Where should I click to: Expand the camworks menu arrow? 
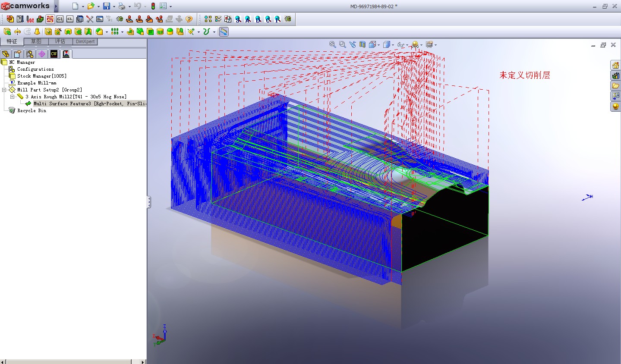tap(56, 6)
